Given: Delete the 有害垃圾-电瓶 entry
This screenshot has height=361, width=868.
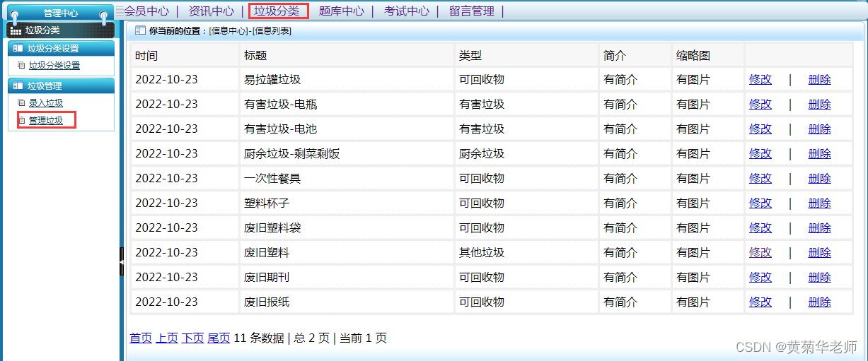Looking at the screenshot, I should tap(820, 105).
